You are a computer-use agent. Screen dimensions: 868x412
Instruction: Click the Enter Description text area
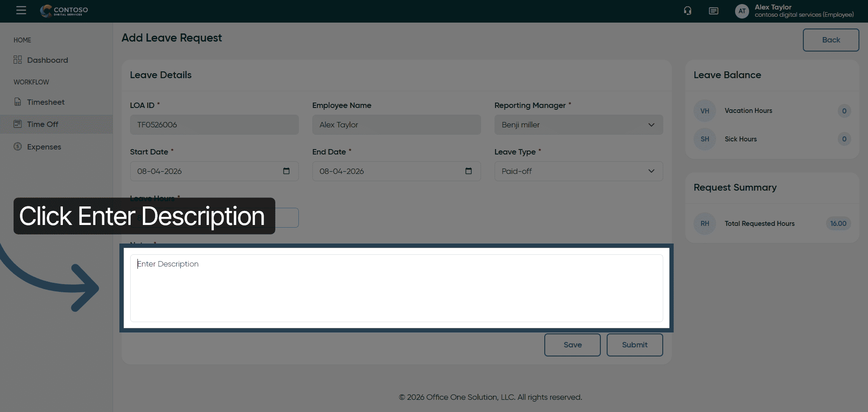click(x=396, y=288)
